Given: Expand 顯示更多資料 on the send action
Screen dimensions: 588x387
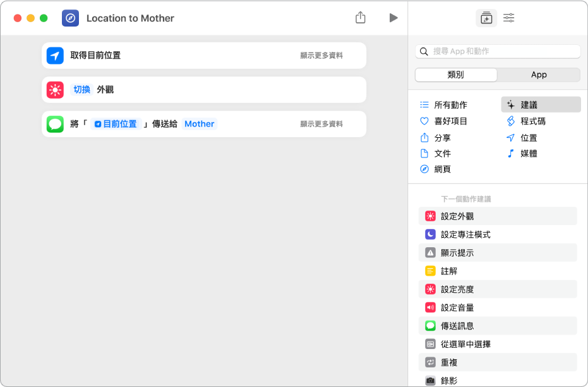Looking at the screenshot, I should point(323,124).
